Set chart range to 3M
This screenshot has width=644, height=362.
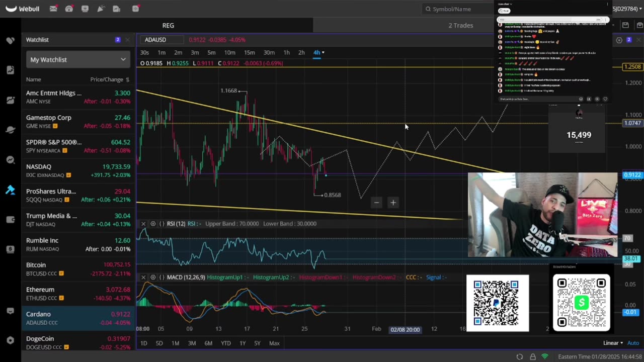(x=192, y=343)
